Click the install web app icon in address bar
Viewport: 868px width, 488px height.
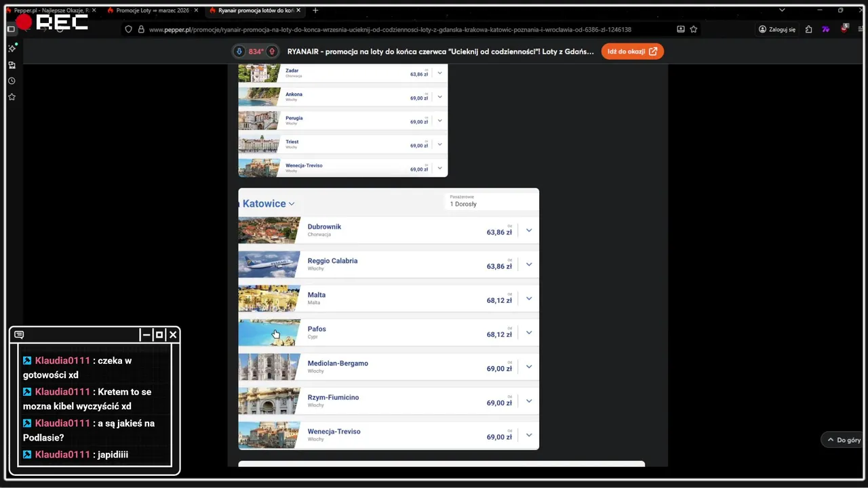[x=680, y=29]
